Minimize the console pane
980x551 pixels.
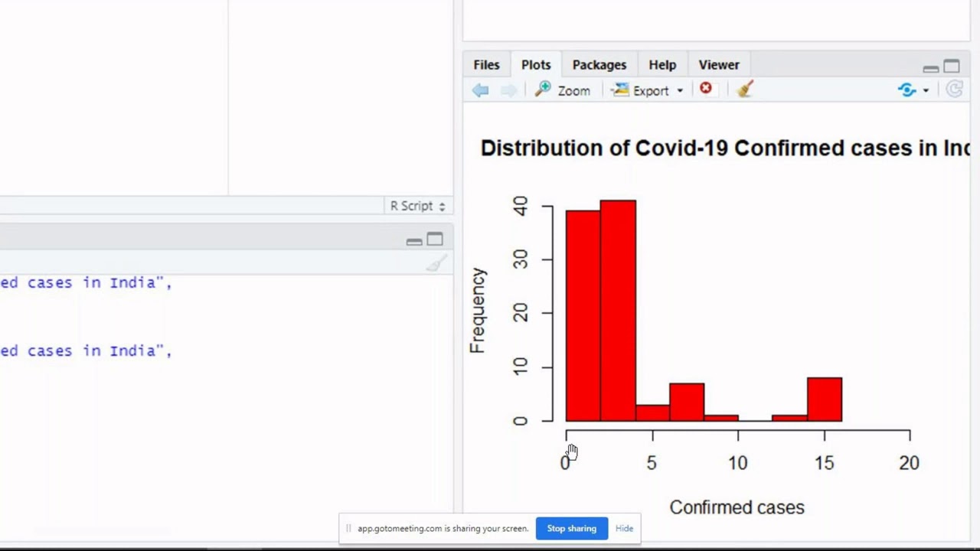pos(414,241)
